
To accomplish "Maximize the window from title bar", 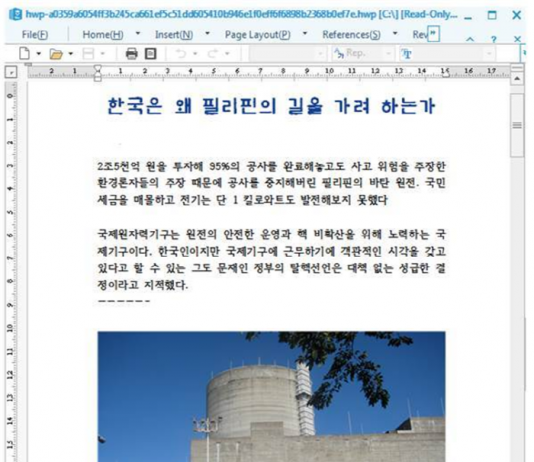I will point(492,15).
